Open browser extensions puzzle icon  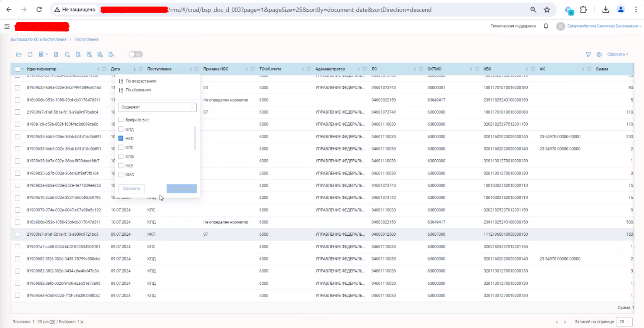[583, 10]
